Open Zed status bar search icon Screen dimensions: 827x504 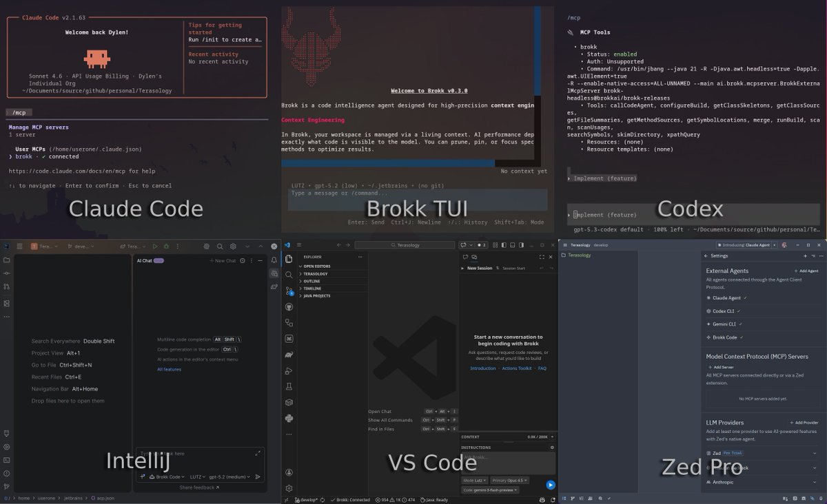(x=600, y=498)
